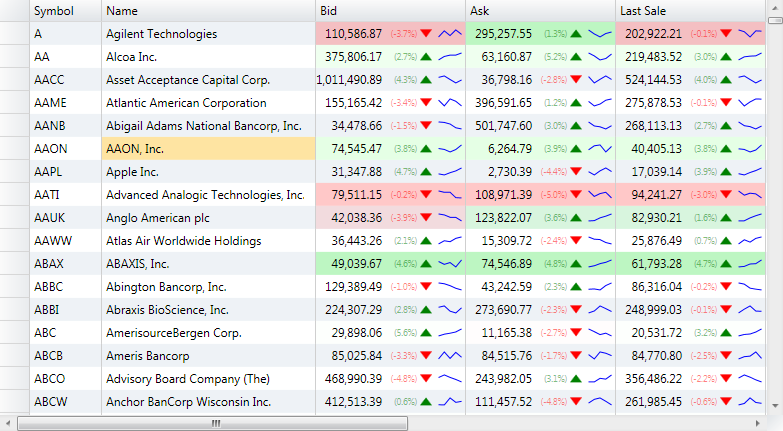This screenshot has height=431, width=783.
Task: Click red down arrow in Agilent Technologies Bid cell
Action: click(427, 34)
